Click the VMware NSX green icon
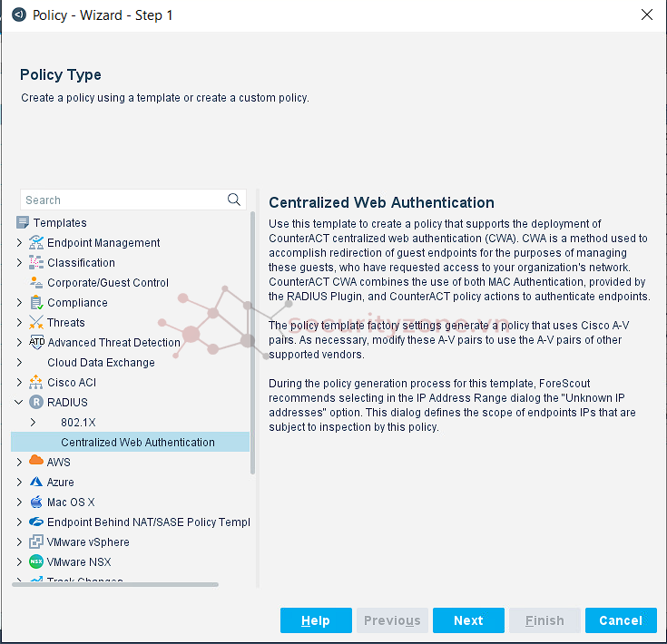667x644 pixels. click(x=36, y=561)
